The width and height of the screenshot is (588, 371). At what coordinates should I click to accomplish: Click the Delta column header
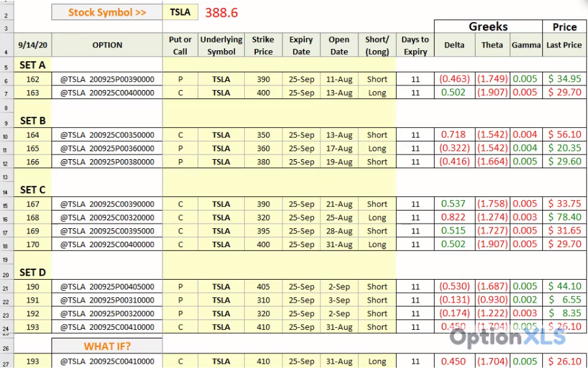(454, 45)
